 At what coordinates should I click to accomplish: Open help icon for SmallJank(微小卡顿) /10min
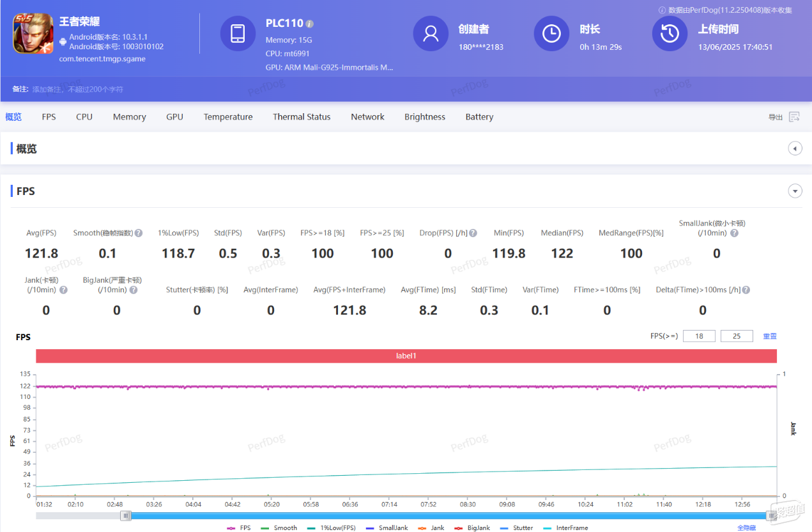pyautogui.click(x=734, y=233)
